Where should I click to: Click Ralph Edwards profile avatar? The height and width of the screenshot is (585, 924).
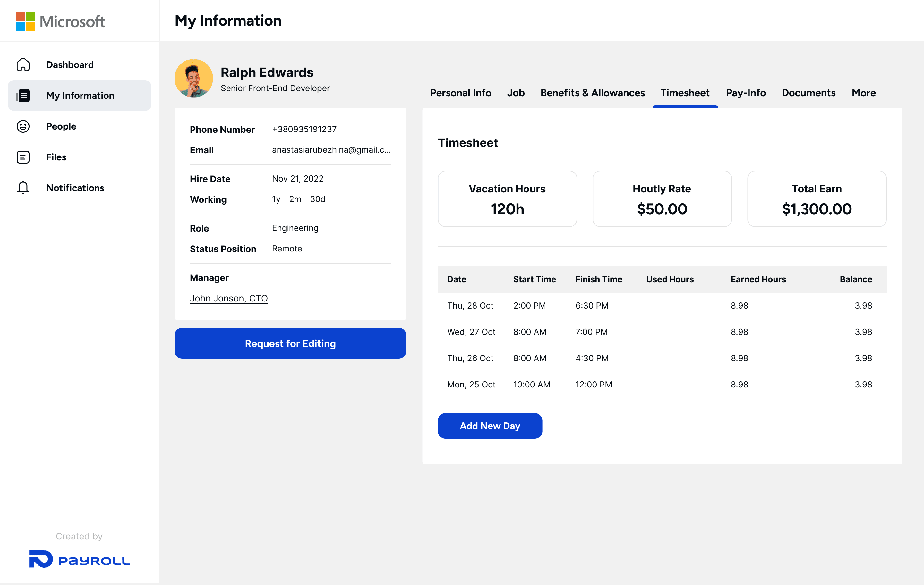194,78
